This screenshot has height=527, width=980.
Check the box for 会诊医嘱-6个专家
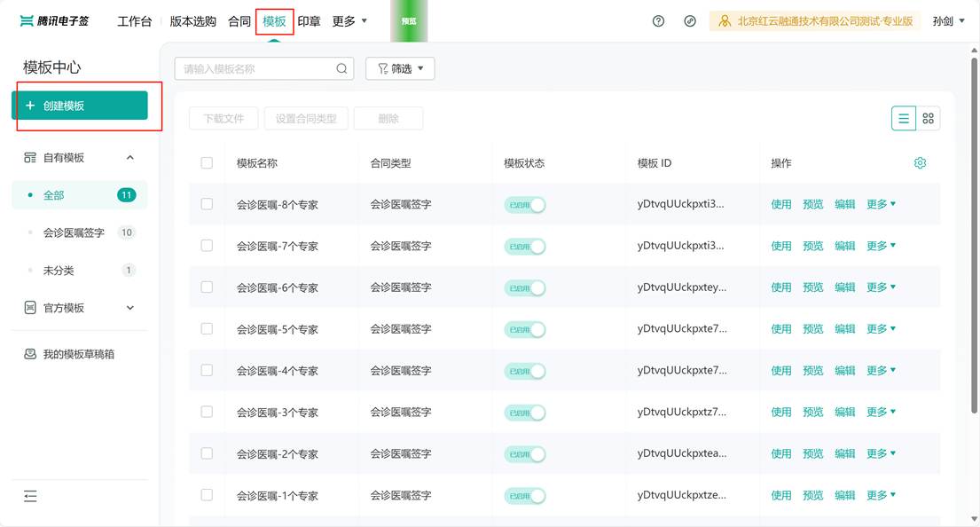point(207,287)
